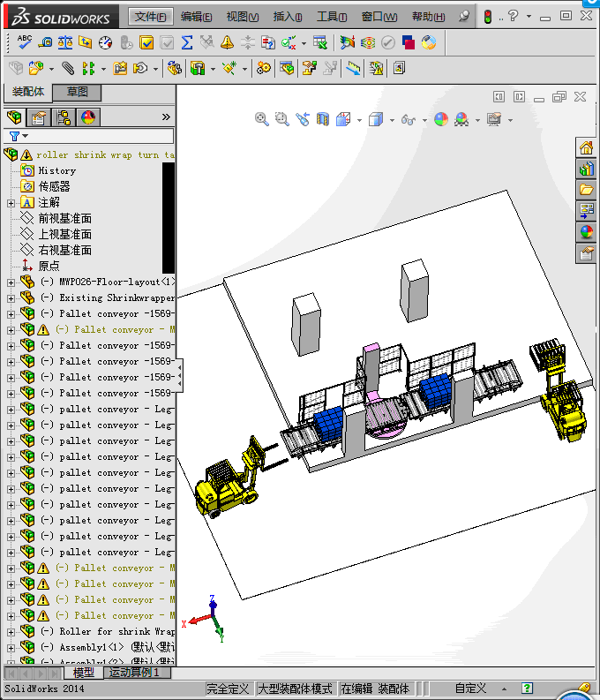
Task: Expand Roller for shrink Wrap node
Action: click(x=11, y=632)
